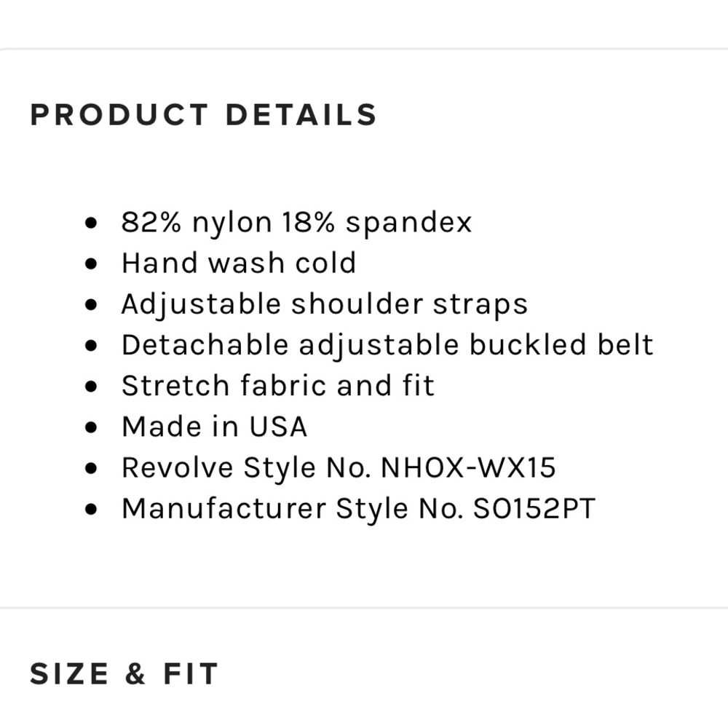This screenshot has height=728, width=728.
Task: Click Manufacturer Style No. SO152PT text
Action: (358, 508)
